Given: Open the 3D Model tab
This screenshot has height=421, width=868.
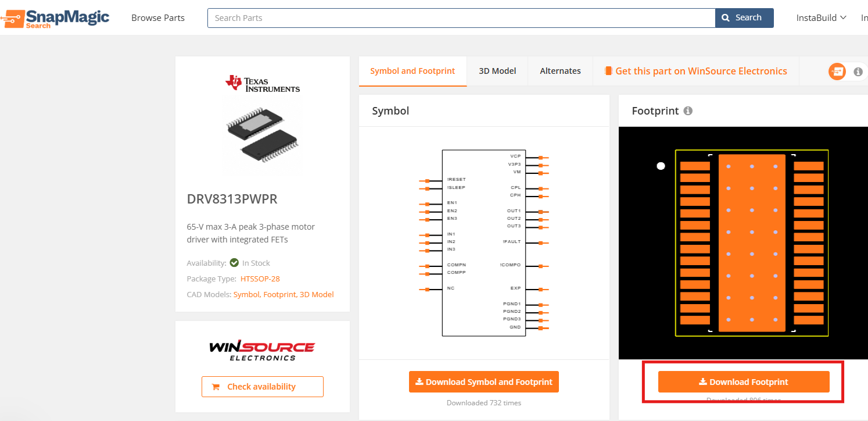Looking at the screenshot, I should point(497,71).
